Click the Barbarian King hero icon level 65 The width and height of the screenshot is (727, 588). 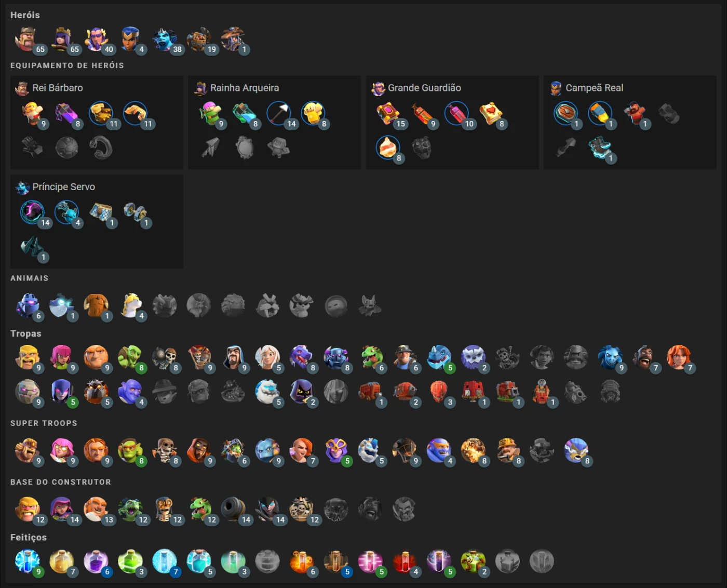(x=26, y=39)
